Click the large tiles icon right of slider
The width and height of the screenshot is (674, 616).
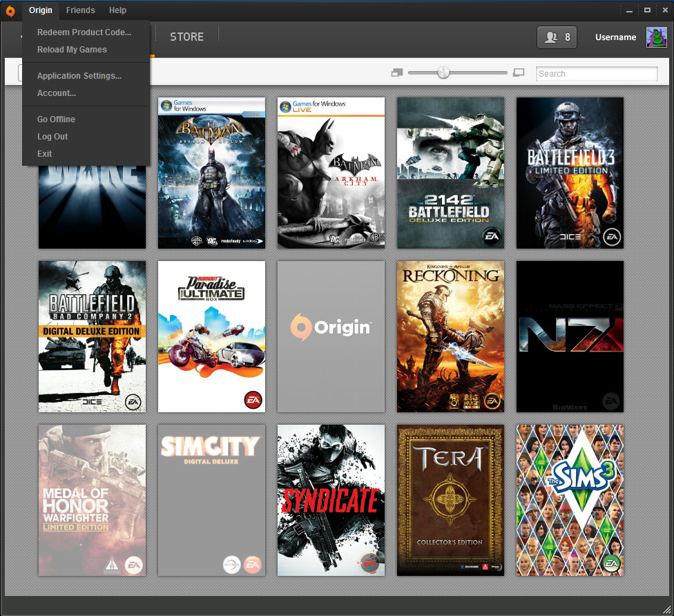click(519, 73)
